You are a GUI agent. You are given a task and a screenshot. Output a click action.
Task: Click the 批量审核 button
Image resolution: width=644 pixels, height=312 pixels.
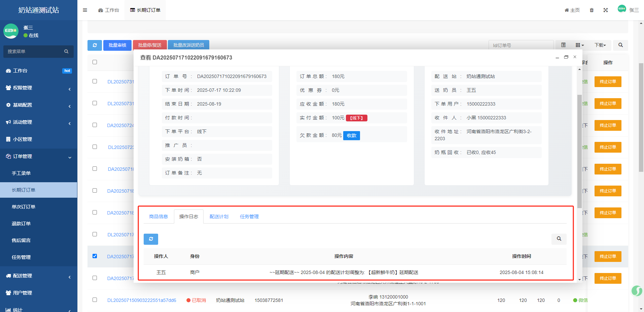point(117,45)
